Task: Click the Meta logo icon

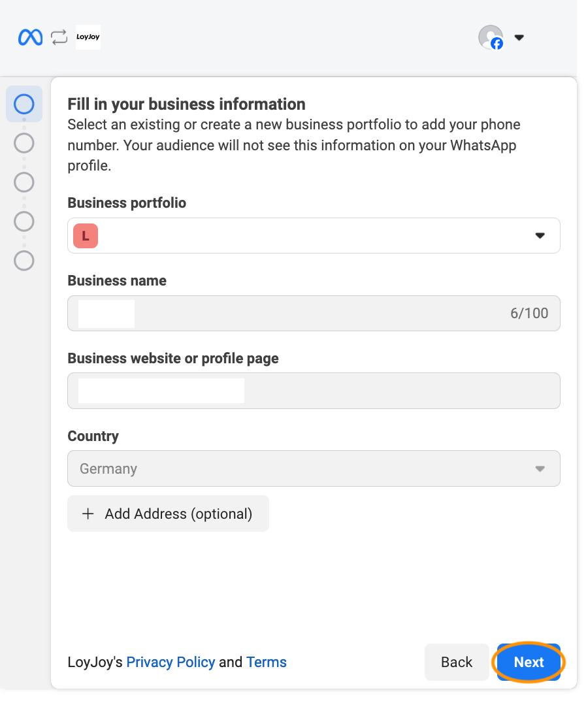Action: (x=29, y=37)
